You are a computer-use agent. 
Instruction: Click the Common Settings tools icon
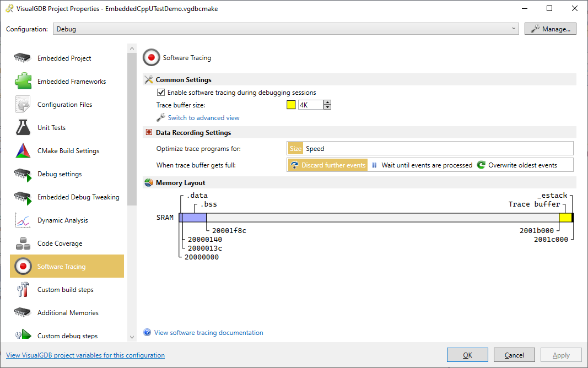point(149,79)
